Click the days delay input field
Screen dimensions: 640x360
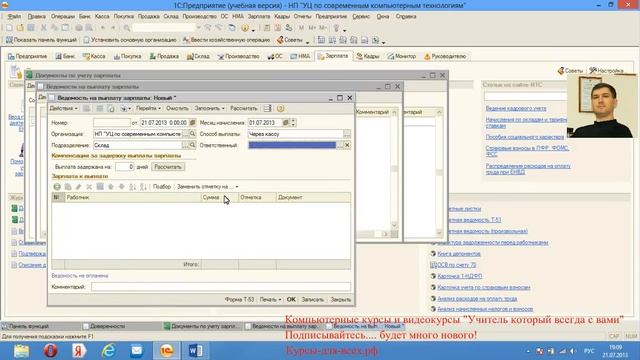pyautogui.click(x=124, y=167)
